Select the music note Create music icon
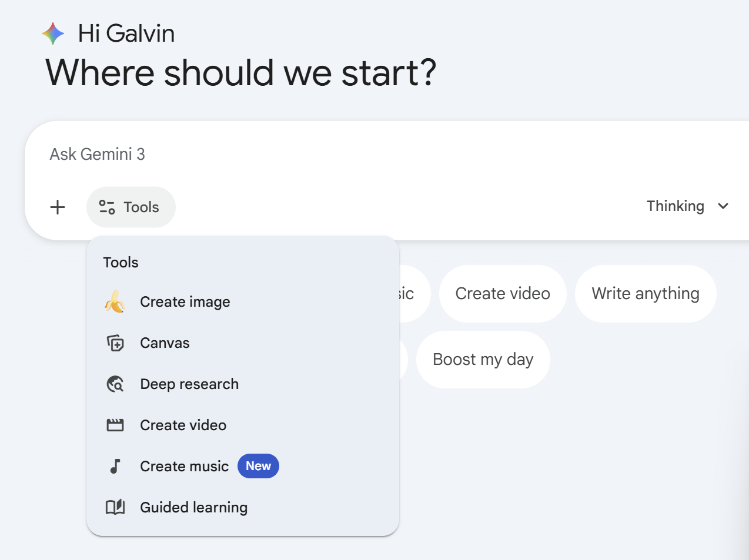This screenshot has height=560, width=749. point(115,466)
